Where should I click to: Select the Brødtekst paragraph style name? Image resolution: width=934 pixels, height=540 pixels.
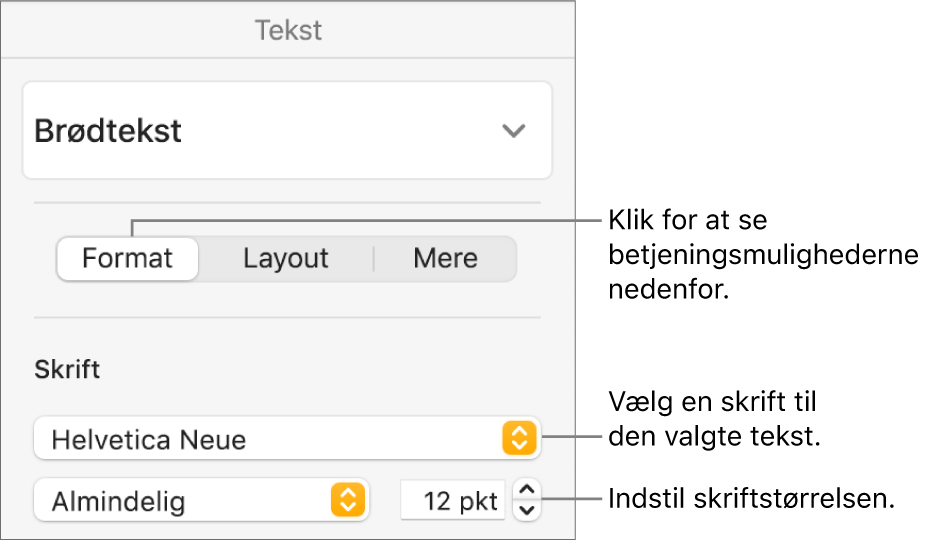108,130
